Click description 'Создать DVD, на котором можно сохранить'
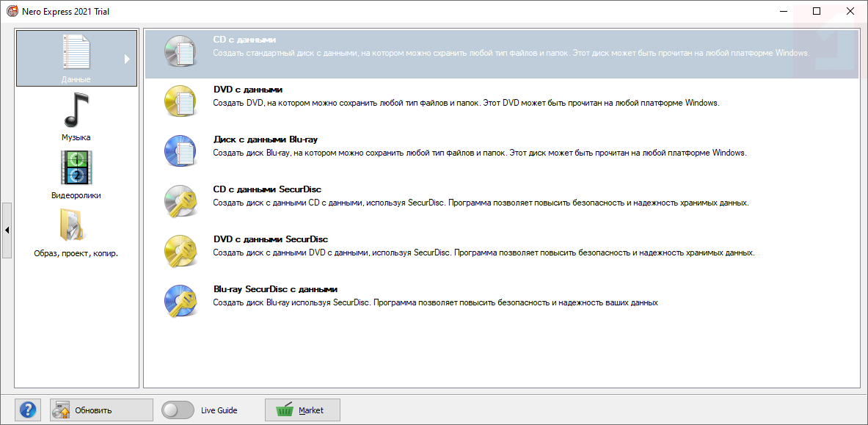 pos(466,103)
